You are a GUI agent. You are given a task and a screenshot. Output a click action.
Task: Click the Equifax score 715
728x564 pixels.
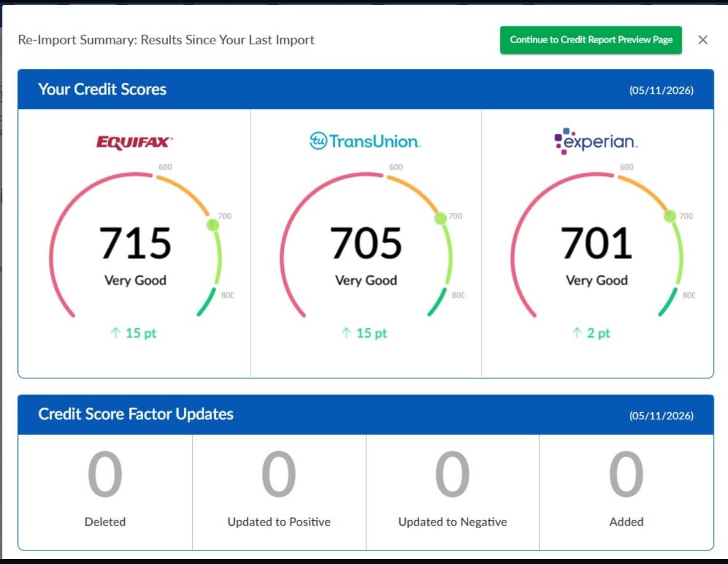tap(135, 243)
